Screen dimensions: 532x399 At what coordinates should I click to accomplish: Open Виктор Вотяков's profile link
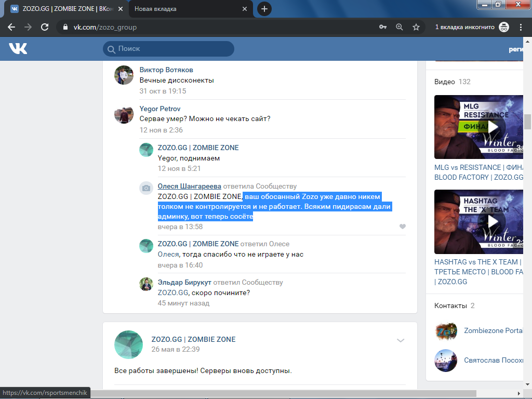tap(166, 70)
